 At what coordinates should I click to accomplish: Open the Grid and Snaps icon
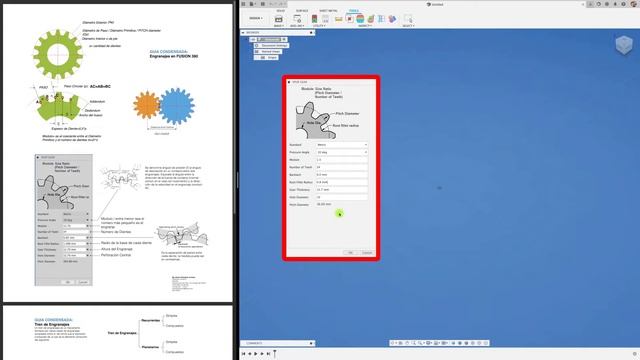coord(436,343)
